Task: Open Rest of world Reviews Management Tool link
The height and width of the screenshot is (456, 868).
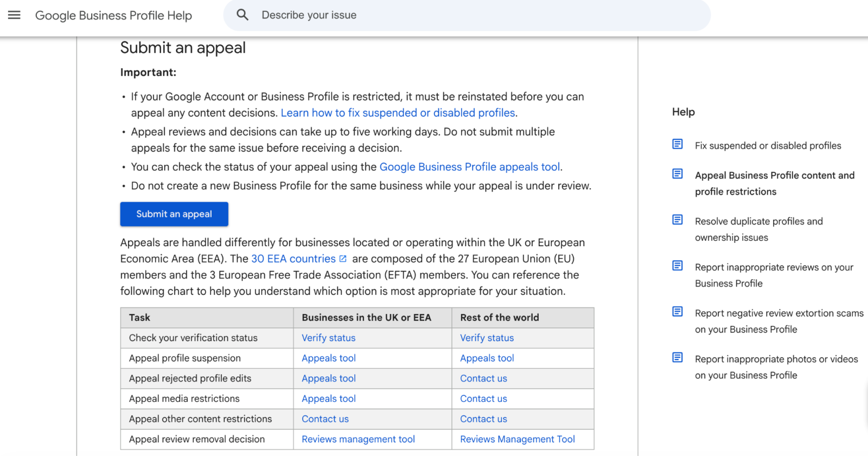Action: point(518,439)
